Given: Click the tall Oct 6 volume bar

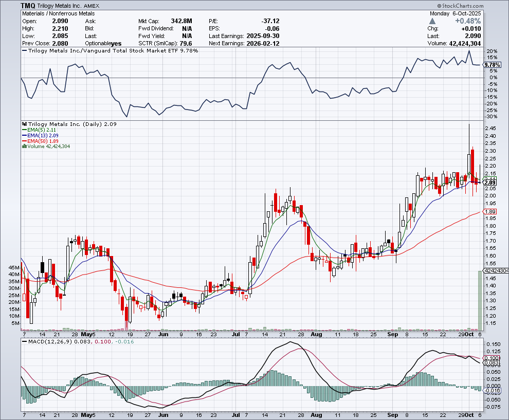Looking at the screenshot, I should point(480,301).
